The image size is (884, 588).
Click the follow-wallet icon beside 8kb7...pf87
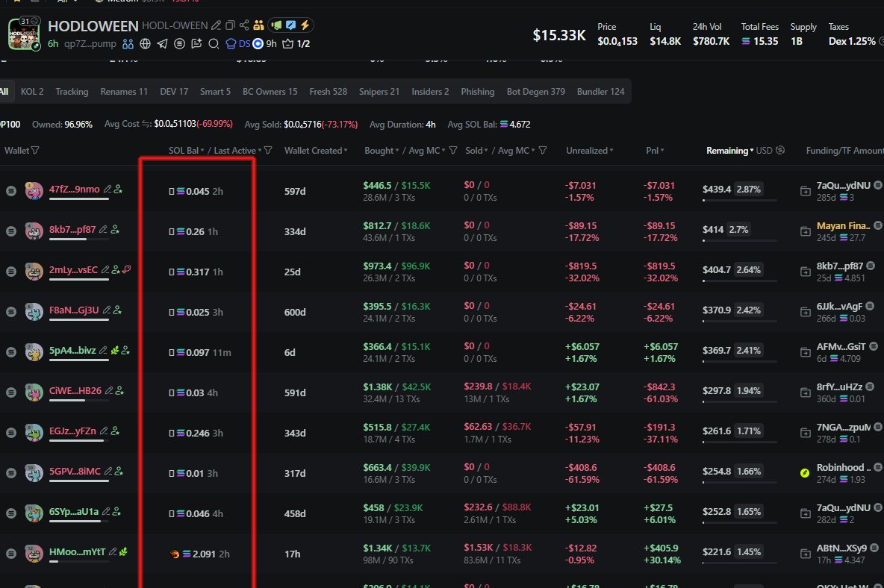point(114,231)
